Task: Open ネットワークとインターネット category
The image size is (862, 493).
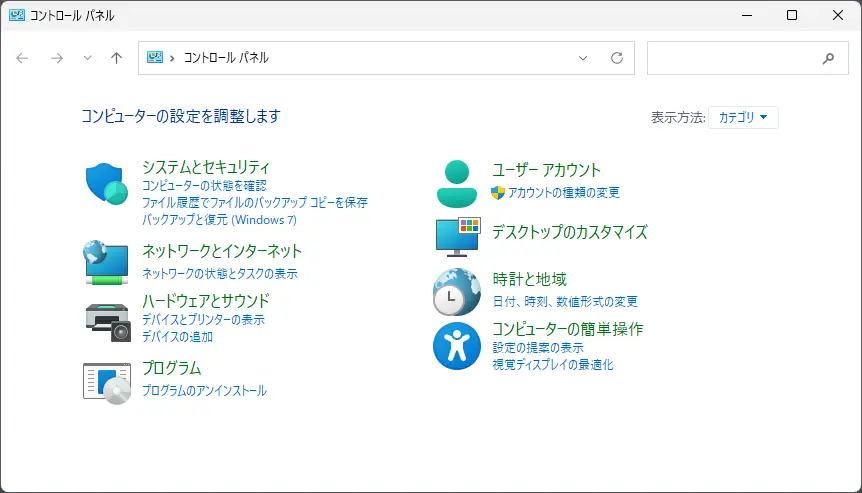Action: pos(222,251)
